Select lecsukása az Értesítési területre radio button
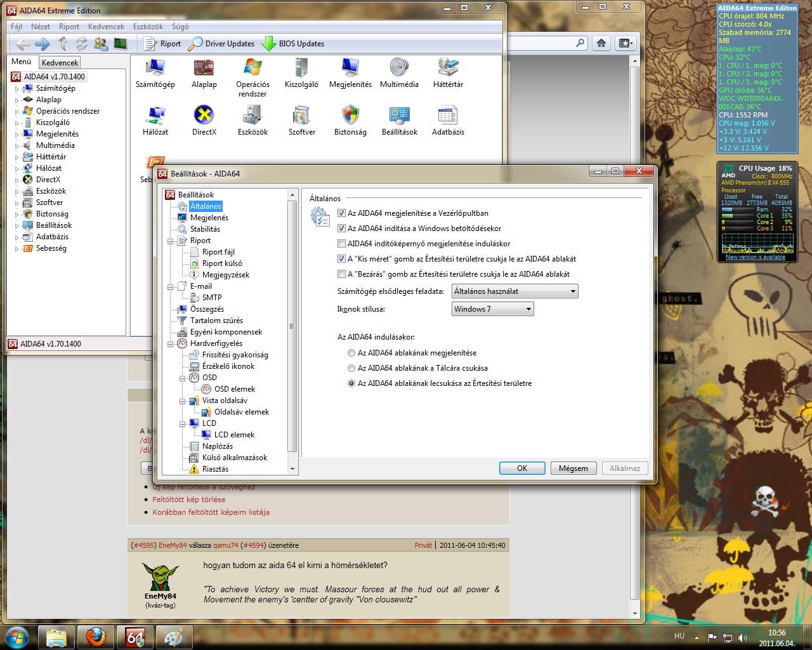The image size is (812, 650). tap(351, 383)
